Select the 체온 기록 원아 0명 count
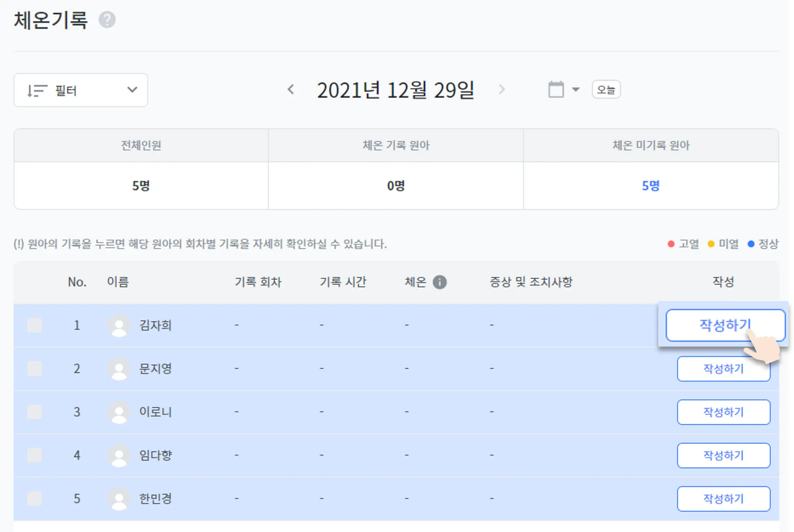 coord(395,186)
